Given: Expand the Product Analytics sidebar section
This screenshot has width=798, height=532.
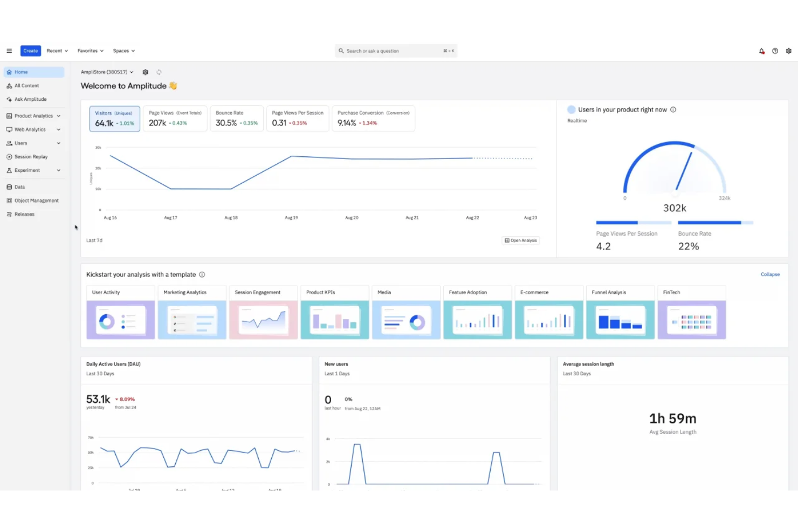Looking at the screenshot, I should coord(34,116).
